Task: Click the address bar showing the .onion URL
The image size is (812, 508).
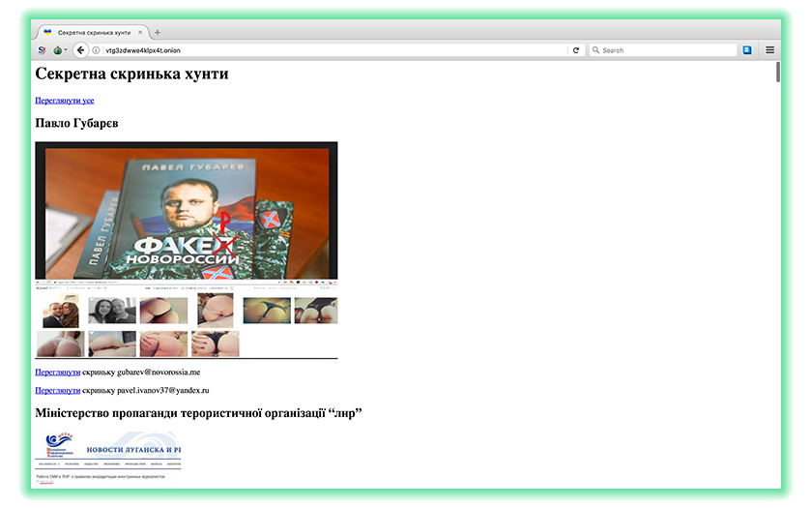Action: tap(329, 50)
